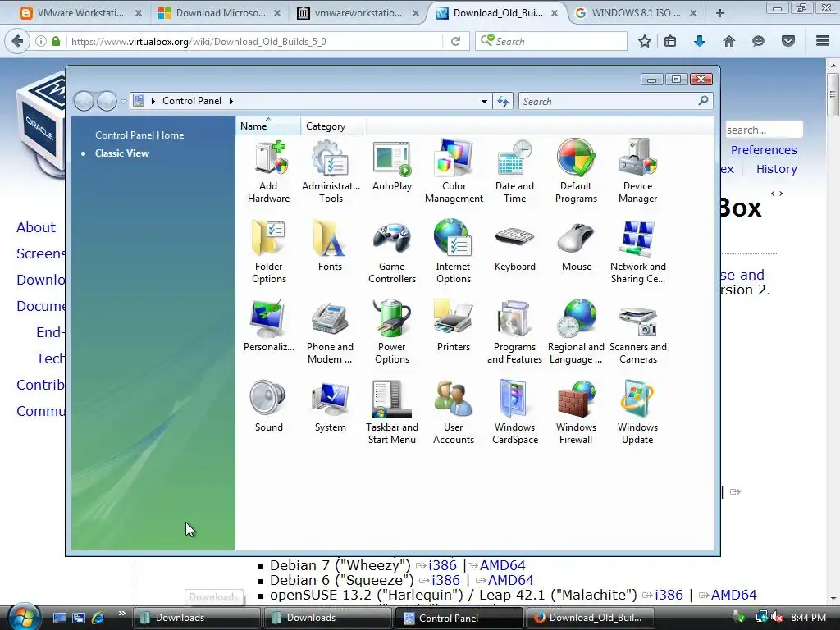Open Game Controllers icon
This screenshot has height=630, width=840.
point(392,252)
